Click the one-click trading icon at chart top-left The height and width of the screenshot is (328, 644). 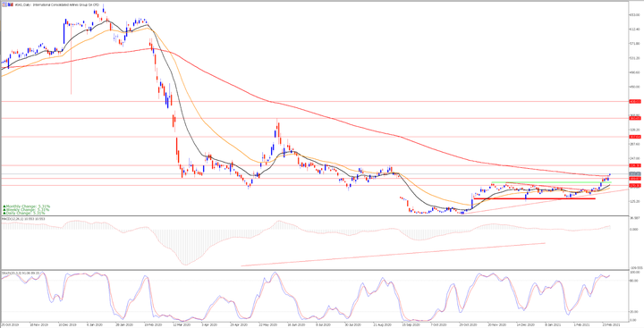(4, 4)
